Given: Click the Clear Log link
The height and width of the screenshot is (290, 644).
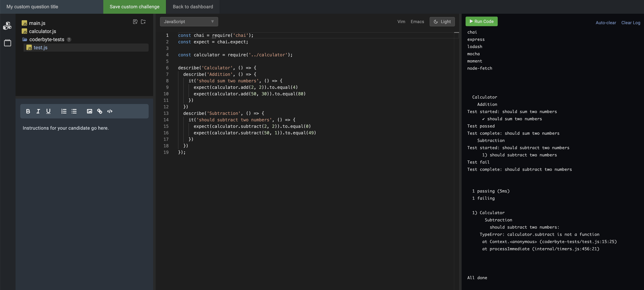Looking at the screenshot, I should point(630,23).
